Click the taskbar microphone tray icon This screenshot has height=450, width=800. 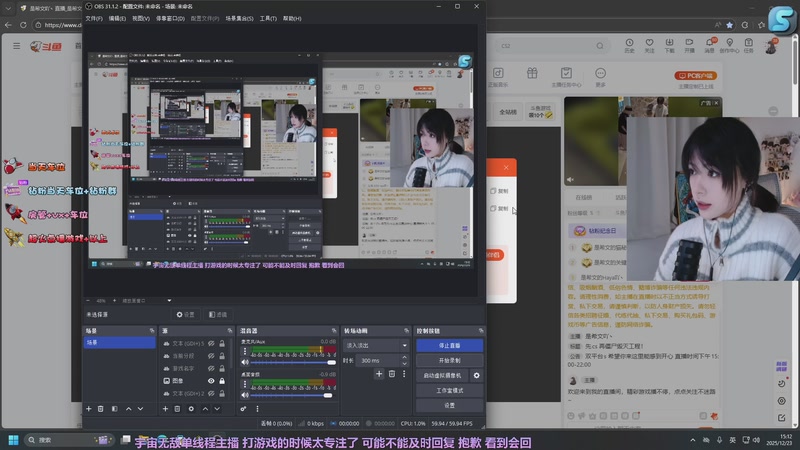[719, 440]
